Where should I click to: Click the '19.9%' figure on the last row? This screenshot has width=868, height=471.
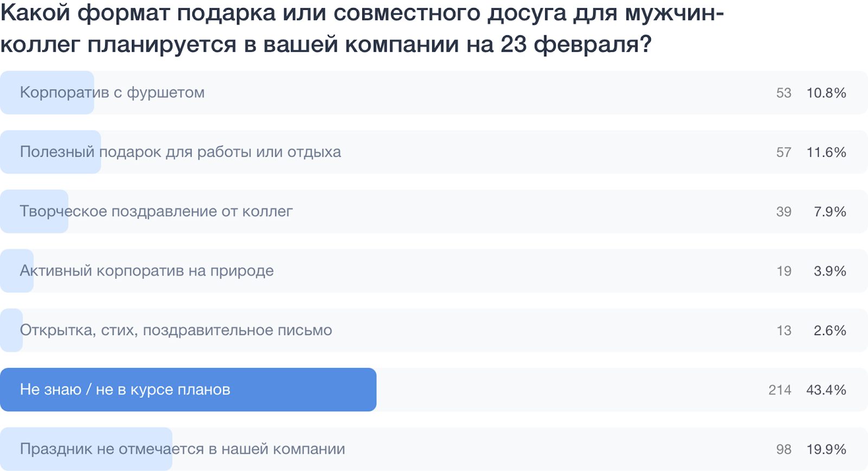[826, 449]
